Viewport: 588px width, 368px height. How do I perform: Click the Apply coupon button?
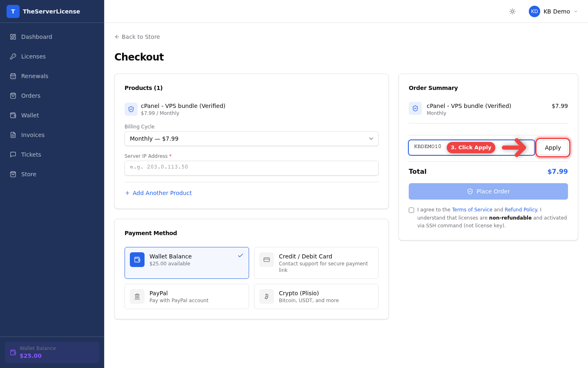point(553,148)
